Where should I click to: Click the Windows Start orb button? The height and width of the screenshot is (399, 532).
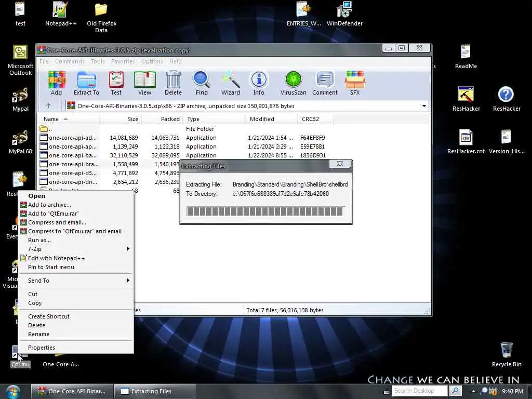(13, 392)
